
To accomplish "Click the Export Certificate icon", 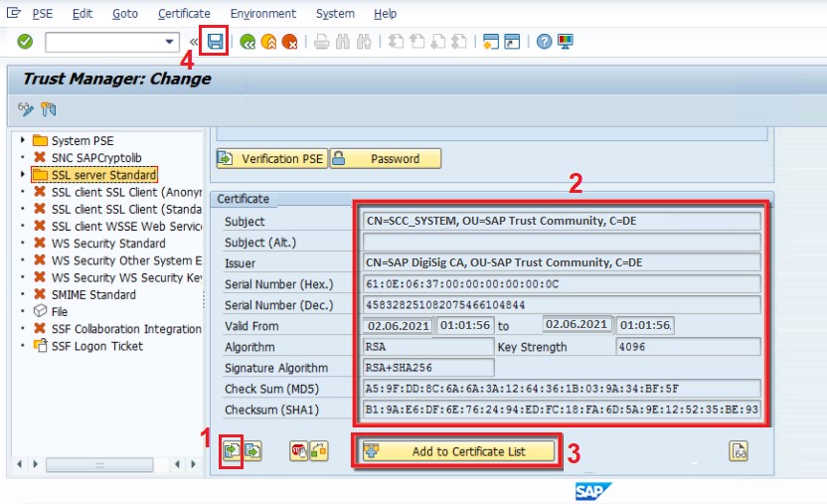I will pyautogui.click(x=252, y=450).
